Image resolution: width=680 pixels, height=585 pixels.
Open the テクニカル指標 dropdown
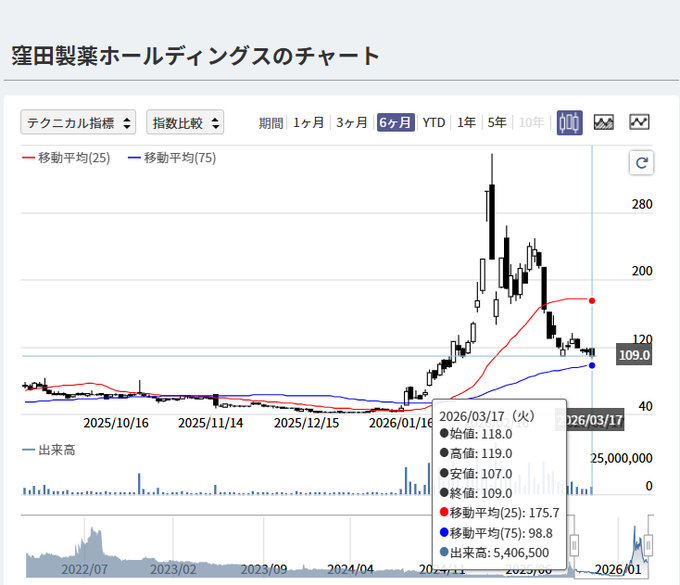pos(78,122)
